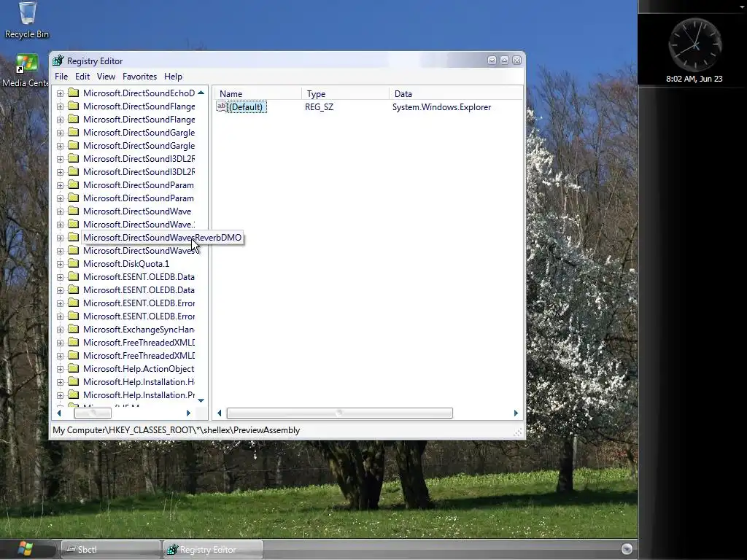Viewport: 747px width, 560px height.
Task: Click the Microsoft.Help.ActionObject folder icon
Action: coord(74,368)
